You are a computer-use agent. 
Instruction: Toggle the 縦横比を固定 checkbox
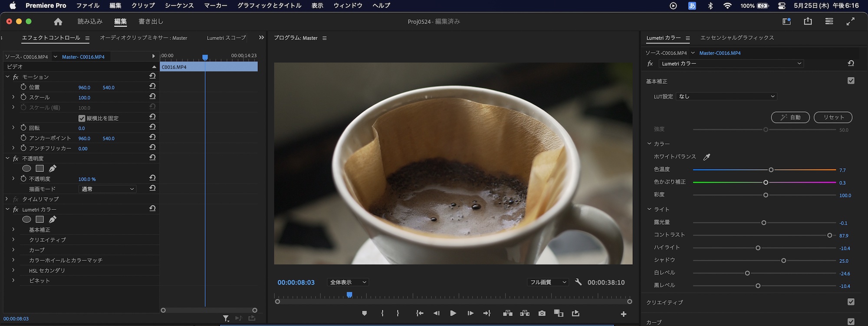(x=82, y=118)
